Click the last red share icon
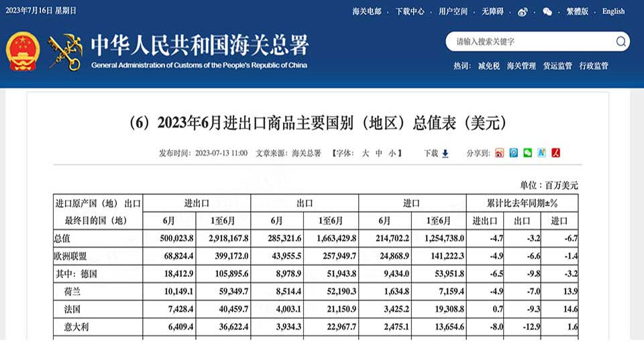 coord(555,153)
